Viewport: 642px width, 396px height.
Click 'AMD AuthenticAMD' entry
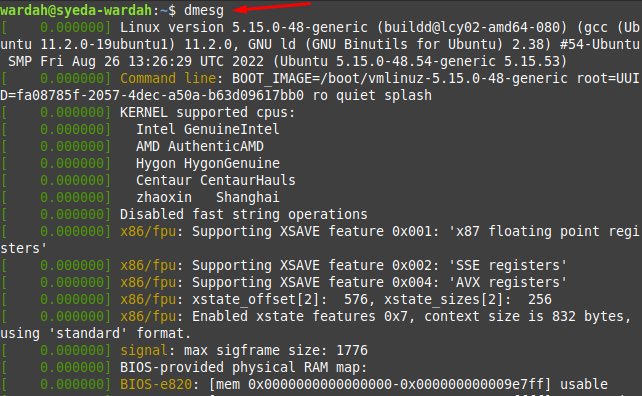(200, 146)
